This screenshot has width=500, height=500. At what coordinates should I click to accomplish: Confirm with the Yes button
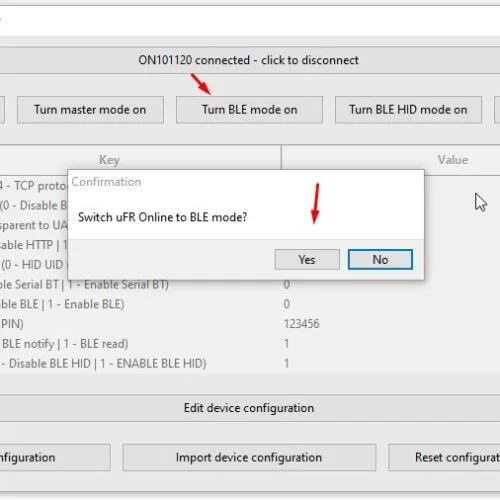[307, 259]
